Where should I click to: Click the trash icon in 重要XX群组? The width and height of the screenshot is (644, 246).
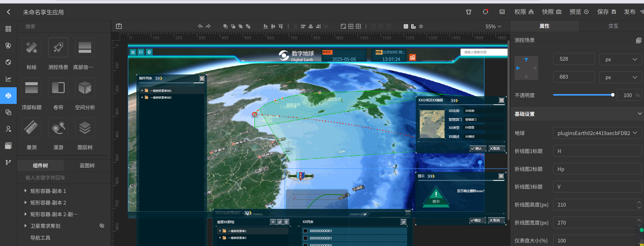tap(286, 222)
